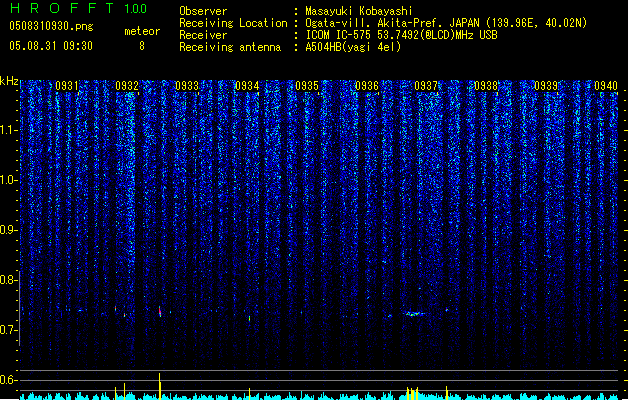The height and width of the screenshot is (400, 629).
Task: Click the date stamp 05.08.31 09:30
Action: 51,46
